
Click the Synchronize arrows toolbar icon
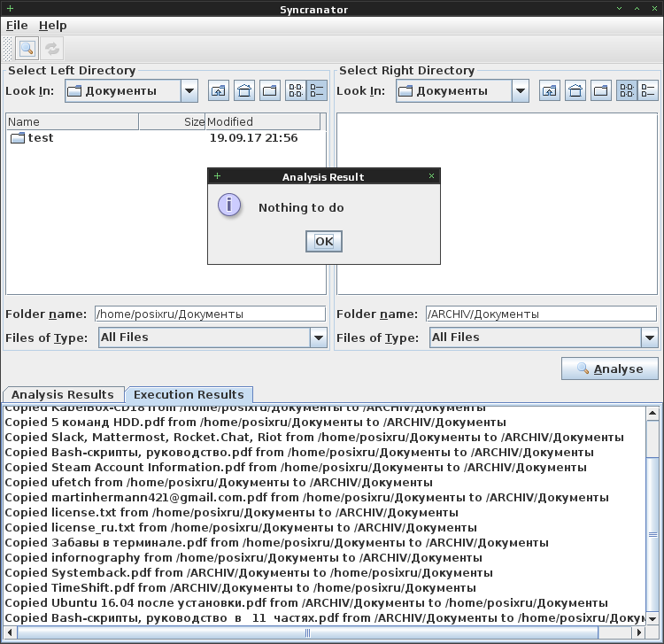click(52, 49)
